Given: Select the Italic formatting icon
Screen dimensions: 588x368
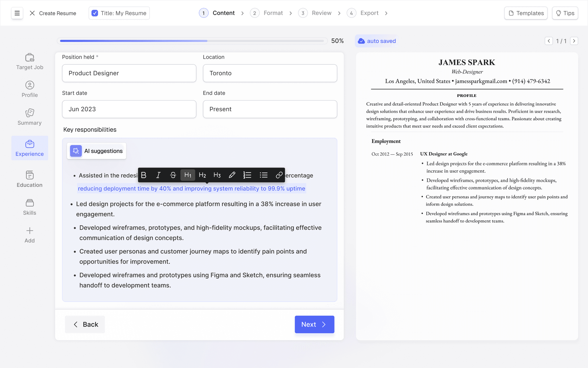Looking at the screenshot, I should click(x=158, y=175).
